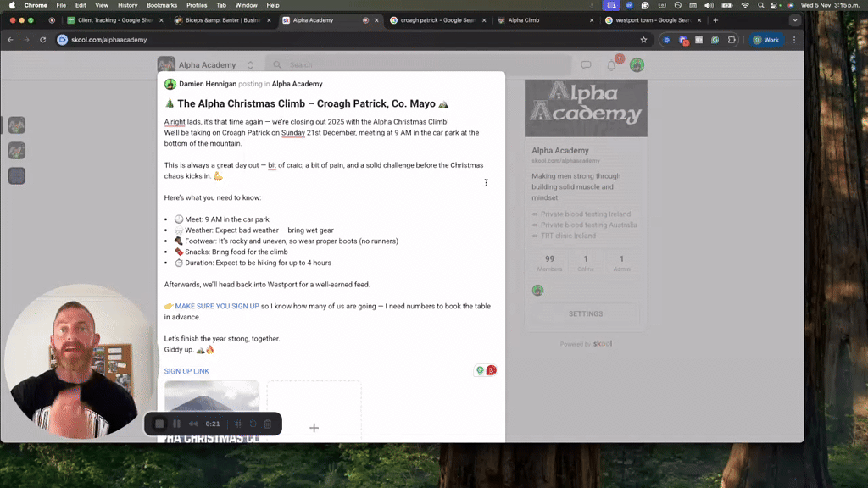Switch to Client Tracking Google Sheets tab
The height and width of the screenshot is (488, 868).
click(x=114, y=20)
